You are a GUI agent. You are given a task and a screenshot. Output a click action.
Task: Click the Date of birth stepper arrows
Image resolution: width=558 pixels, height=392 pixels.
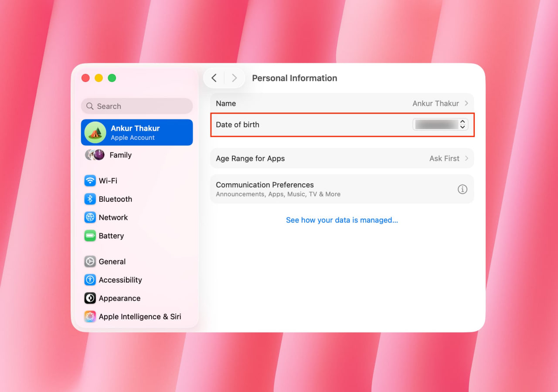click(x=463, y=125)
